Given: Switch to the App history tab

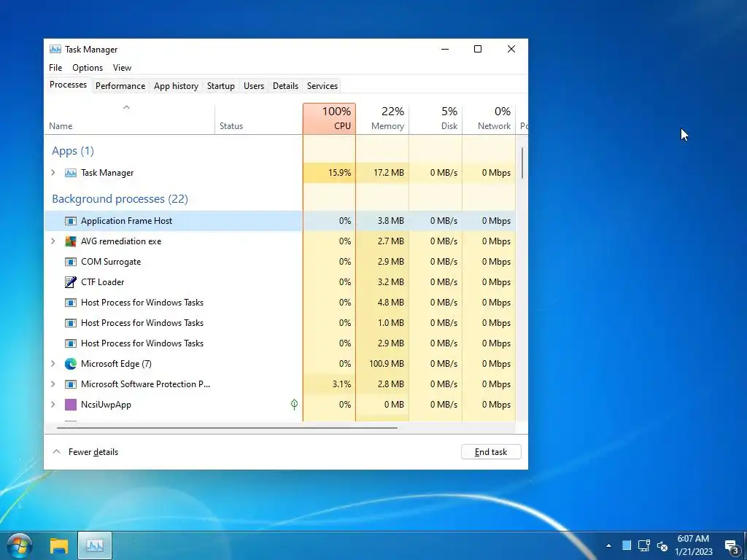Looking at the screenshot, I should coord(176,86).
